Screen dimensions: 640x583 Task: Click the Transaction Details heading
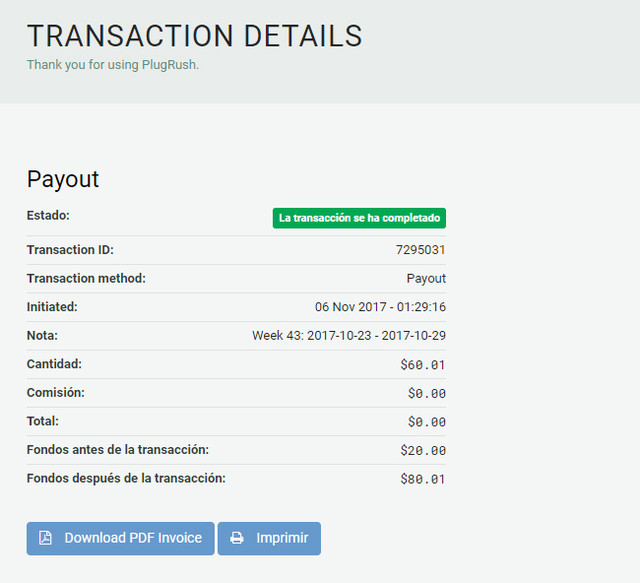(194, 36)
